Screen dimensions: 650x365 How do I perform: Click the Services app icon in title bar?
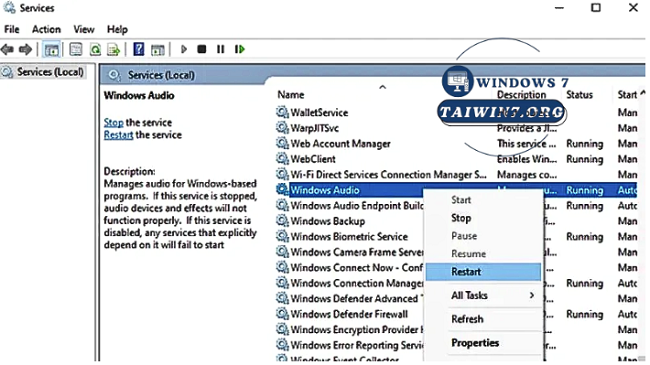[x=9, y=7]
